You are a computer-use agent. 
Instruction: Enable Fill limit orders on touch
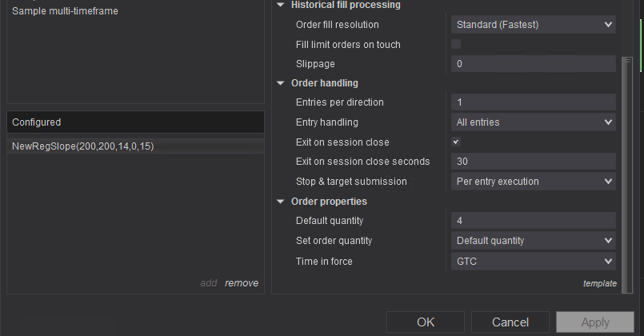456,44
